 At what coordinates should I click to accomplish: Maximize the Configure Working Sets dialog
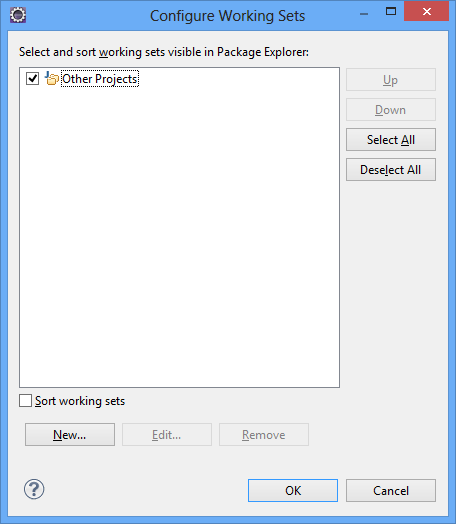[x=391, y=12]
